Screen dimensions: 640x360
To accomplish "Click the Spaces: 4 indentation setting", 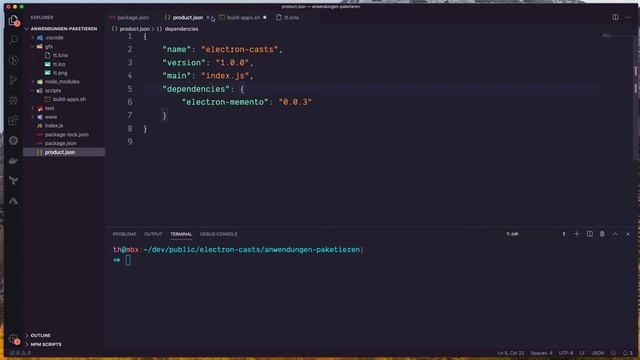I will tap(541, 353).
